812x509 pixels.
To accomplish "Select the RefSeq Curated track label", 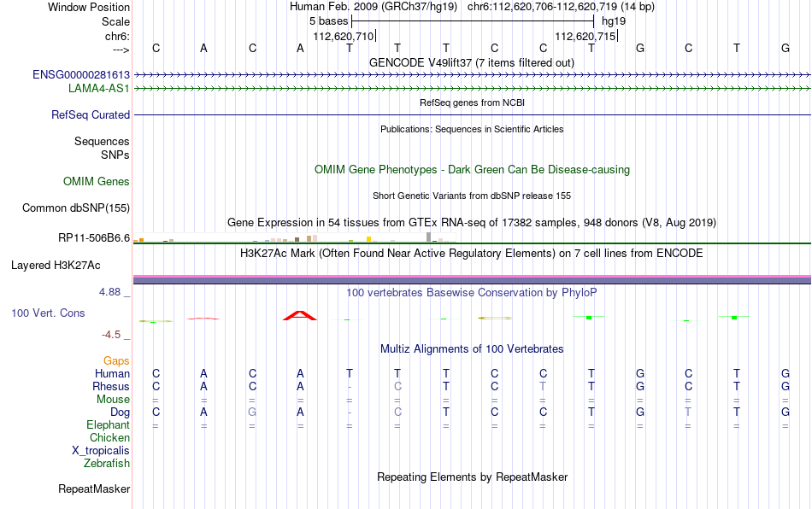I will click(90, 114).
